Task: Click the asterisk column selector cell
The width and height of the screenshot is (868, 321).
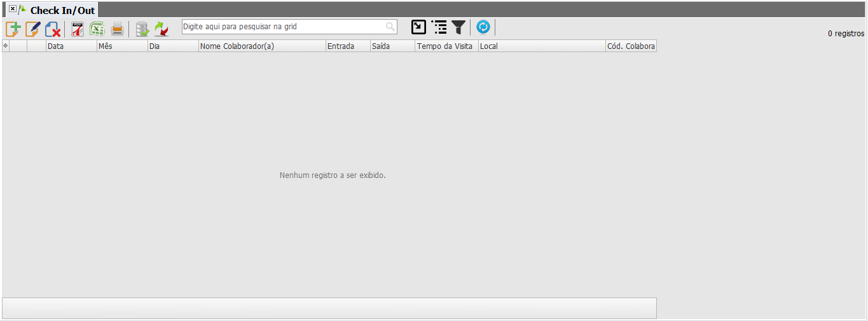Action: 6,46
